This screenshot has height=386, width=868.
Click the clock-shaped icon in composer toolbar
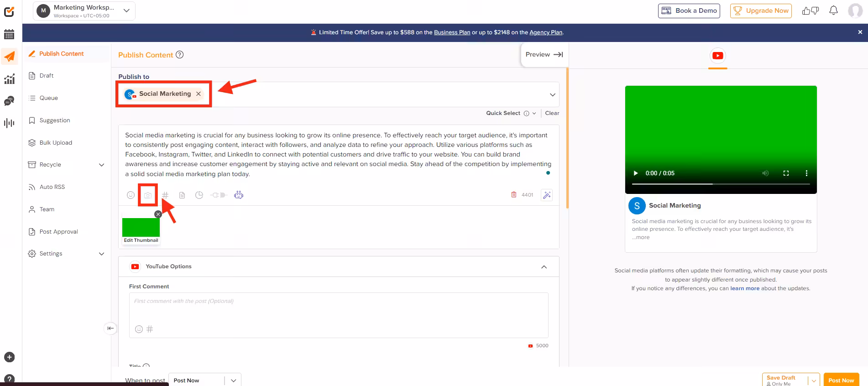pos(199,195)
